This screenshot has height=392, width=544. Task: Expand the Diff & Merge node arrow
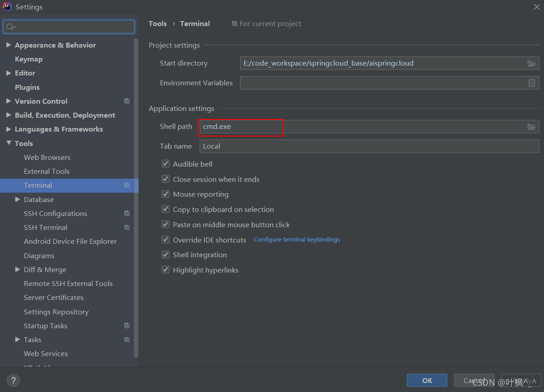pos(18,269)
